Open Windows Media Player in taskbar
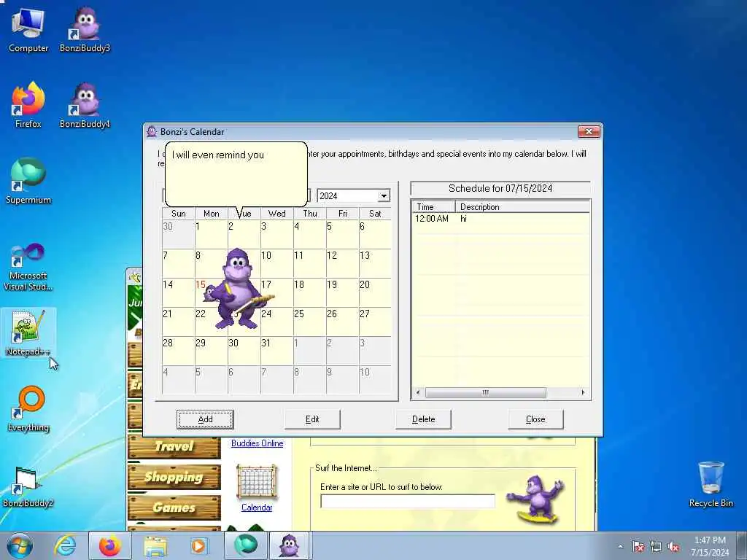Screen dimensions: 747x560 (x=198, y=545)
